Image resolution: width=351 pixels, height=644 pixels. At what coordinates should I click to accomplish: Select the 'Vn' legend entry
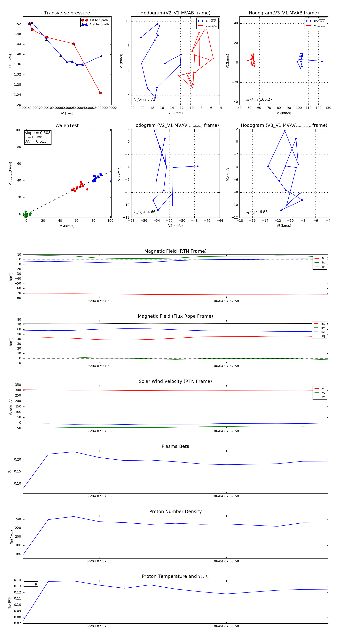[x=320, y=397]
